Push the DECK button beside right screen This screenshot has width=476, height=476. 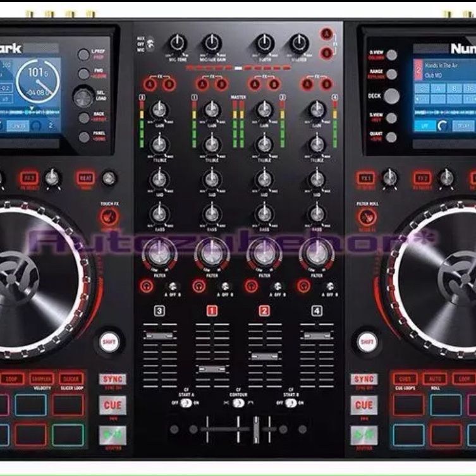point(391,96)
